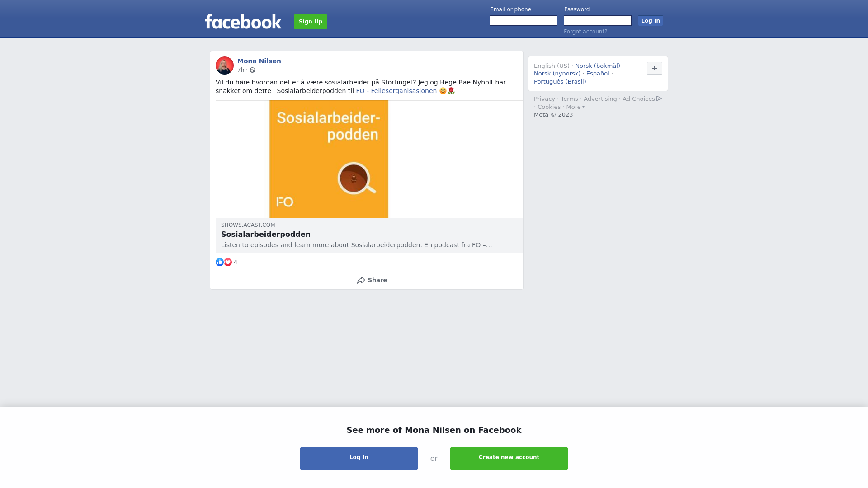
Task: Click the green Sign Up button
Action: click(x=311, y=22)
